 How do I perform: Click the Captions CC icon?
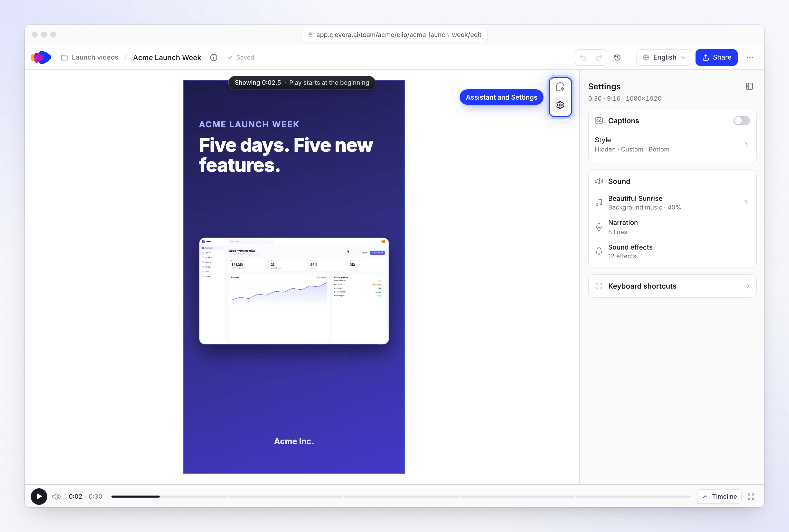coord(599,121)
